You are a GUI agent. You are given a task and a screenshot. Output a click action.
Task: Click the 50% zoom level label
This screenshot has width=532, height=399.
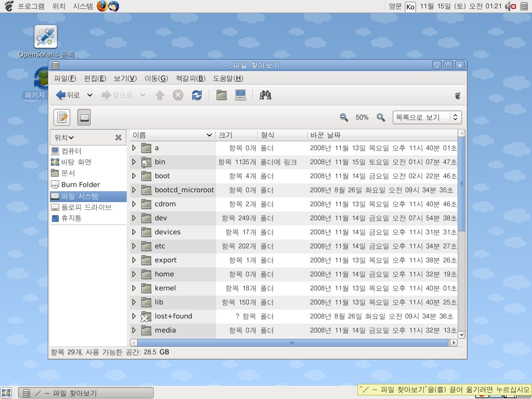(362, 117)
